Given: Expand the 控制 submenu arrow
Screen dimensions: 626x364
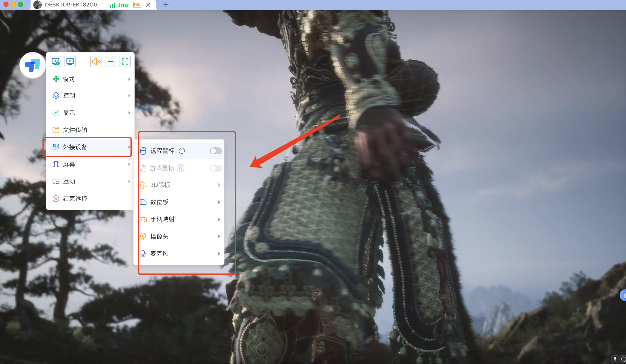Looking at the screenshot, I should pos(129,96).
